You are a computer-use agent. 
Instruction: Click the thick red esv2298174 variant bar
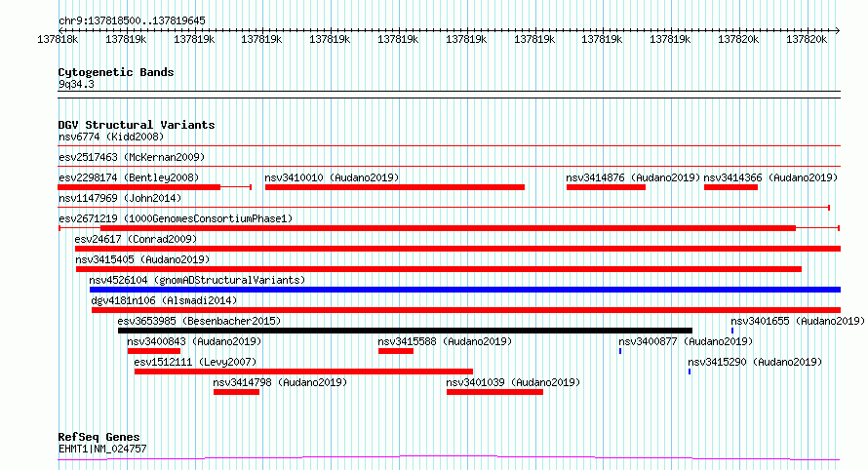139,187
